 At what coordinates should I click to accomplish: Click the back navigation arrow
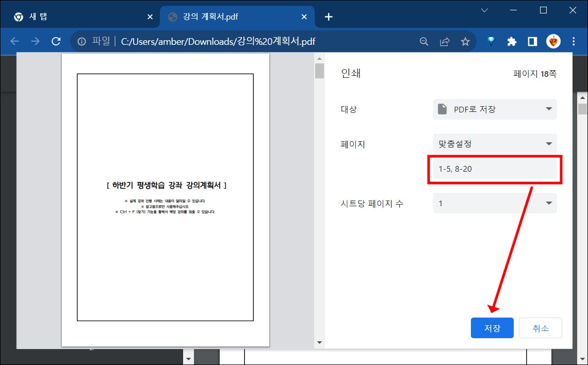[x=14, y=41]
